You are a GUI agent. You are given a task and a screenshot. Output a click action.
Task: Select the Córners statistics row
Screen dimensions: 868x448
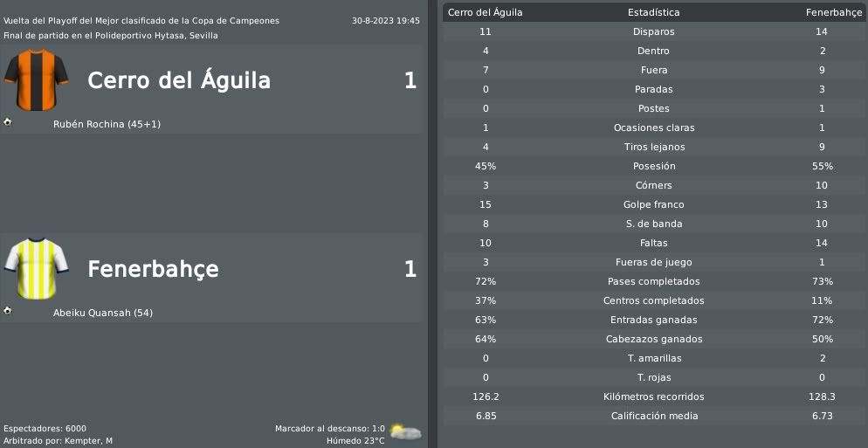pyautogui.click(x=653, y=185)
